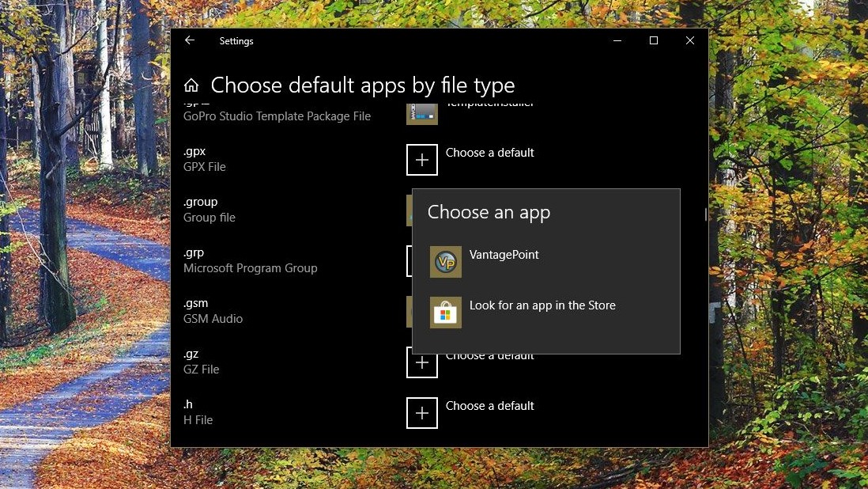Click the .gpx extension label

[194, 152]
